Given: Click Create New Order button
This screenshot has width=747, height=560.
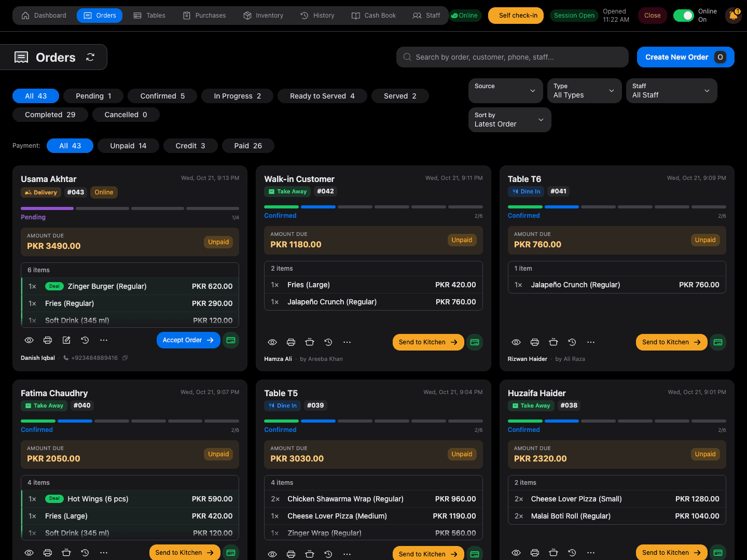Looking at the screenshot, I should coord(686,57).
